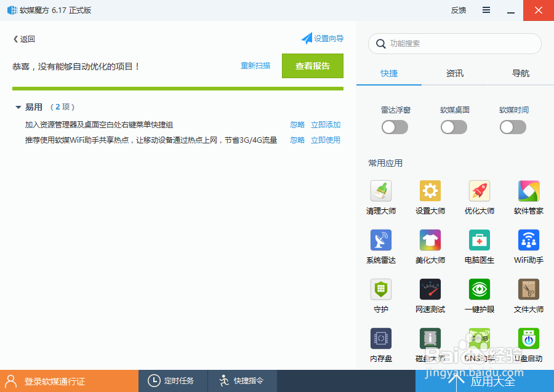Click the 查看报告 green button
This screenshot has height=392, width=554.
(313, 66)
